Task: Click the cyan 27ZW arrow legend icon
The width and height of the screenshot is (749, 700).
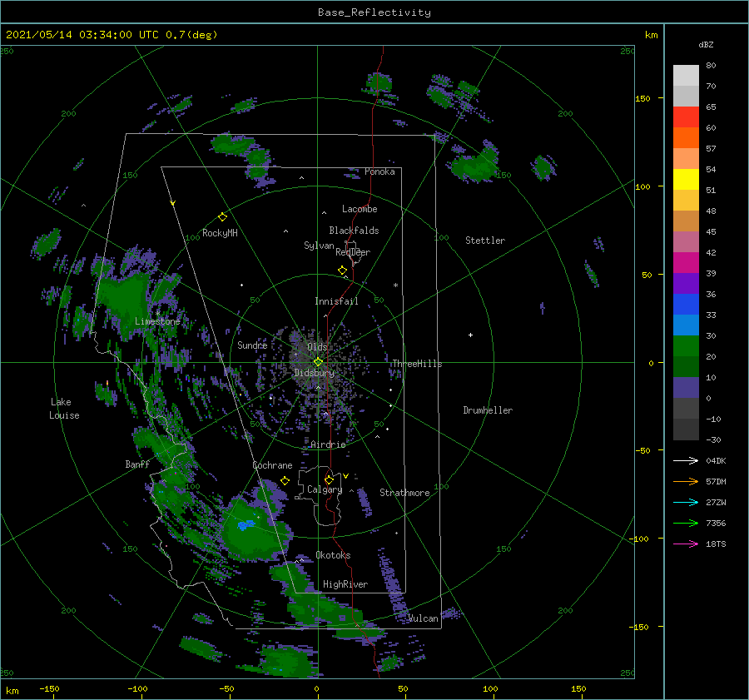Action: click(686, 502)
